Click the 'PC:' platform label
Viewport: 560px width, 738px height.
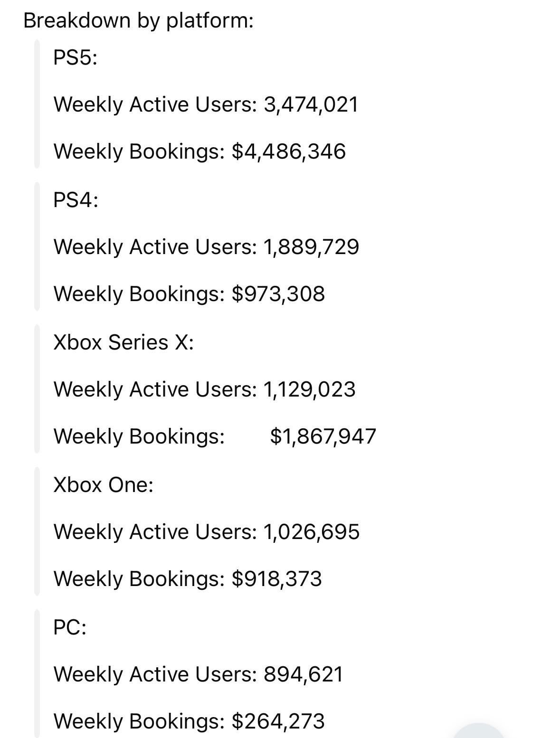[70, 628]
